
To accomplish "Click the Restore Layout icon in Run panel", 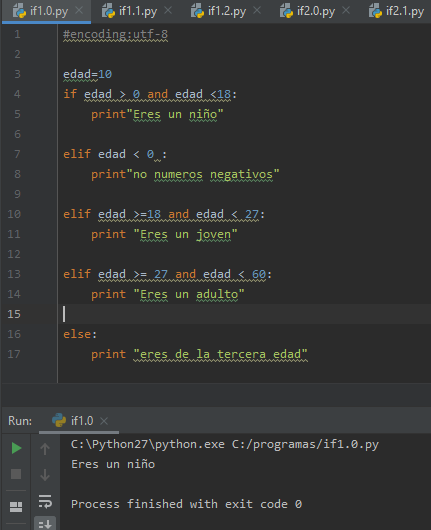I will pos(16,507).
